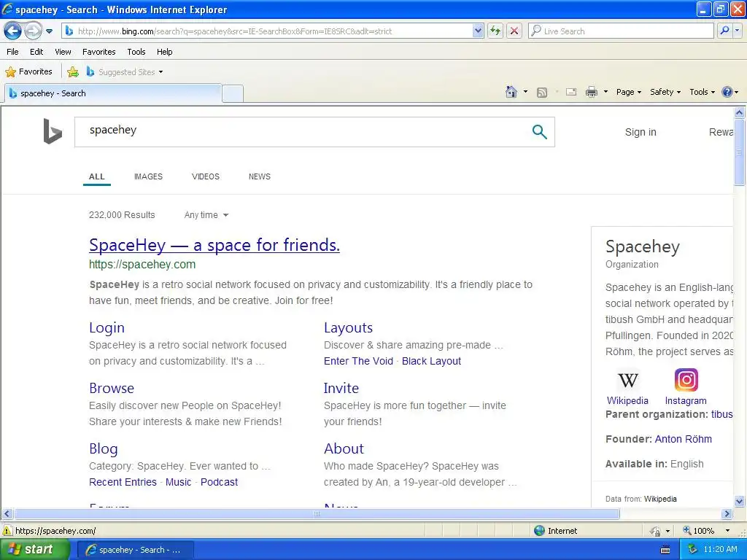Screen dimensions: 747x560
Task: Open the Enter The Void link
Action: pyautogui.click(x=358, y=361)
